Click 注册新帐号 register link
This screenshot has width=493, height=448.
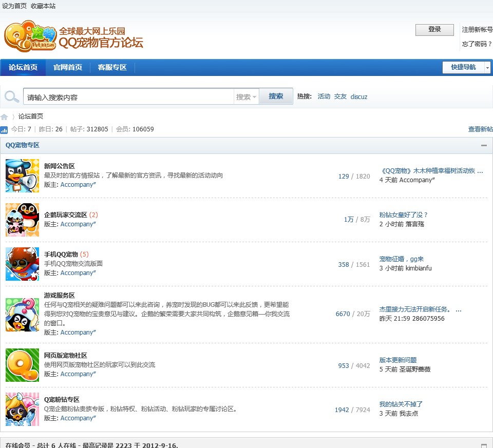(477, 30)
